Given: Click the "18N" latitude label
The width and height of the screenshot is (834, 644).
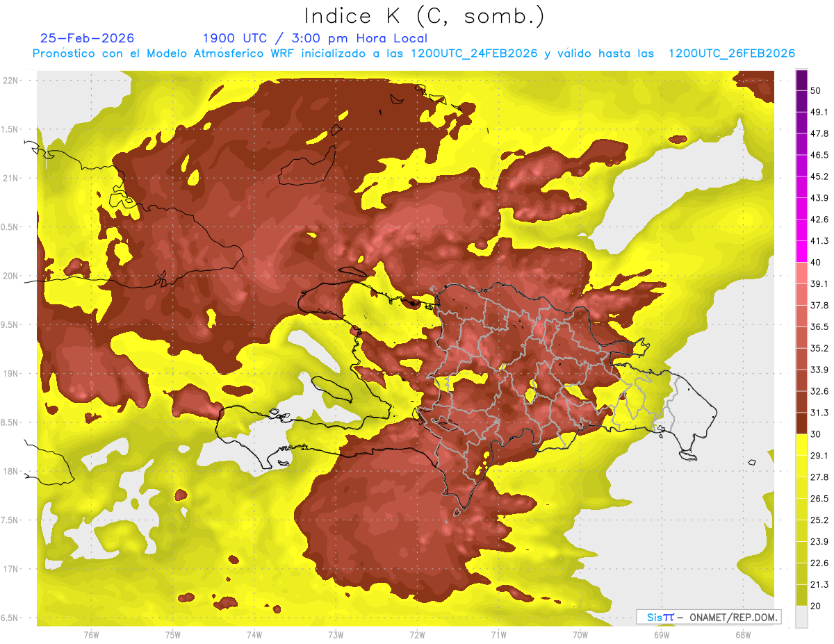Looking at the screenshot, I should tap(10, 472).
